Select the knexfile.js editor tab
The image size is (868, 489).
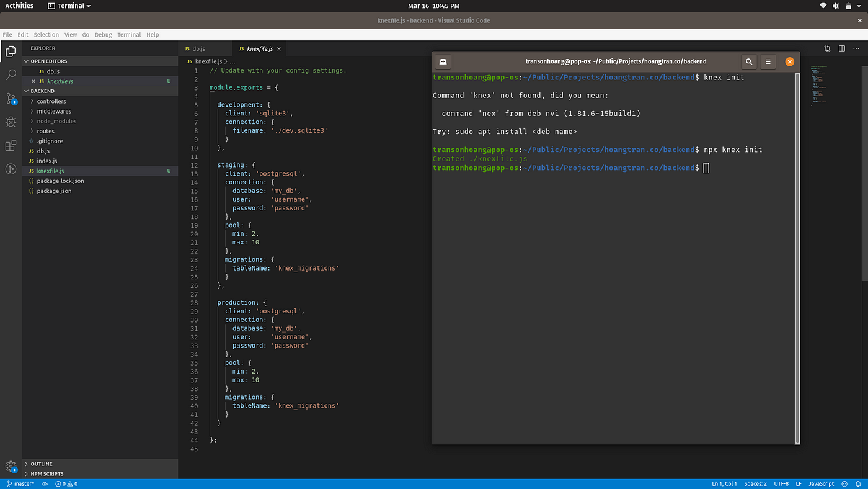pyautogui.click(x=260, y=48)
